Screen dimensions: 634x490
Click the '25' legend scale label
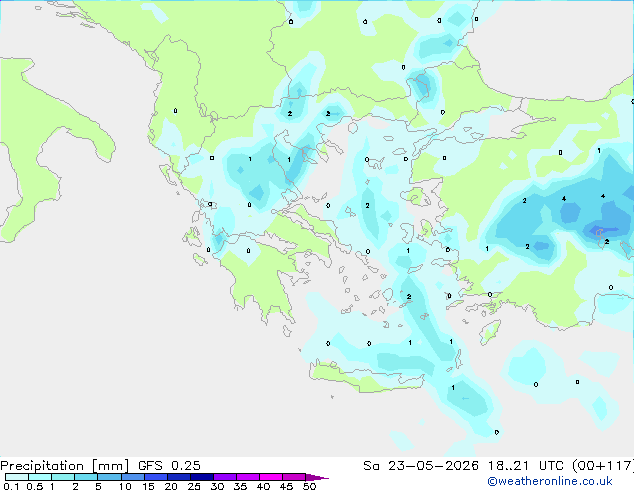click(194, 486)
